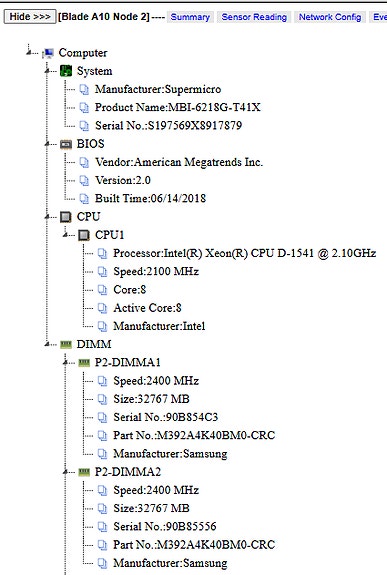Switch to Sensor Reading tab

(x=254, y=17)
